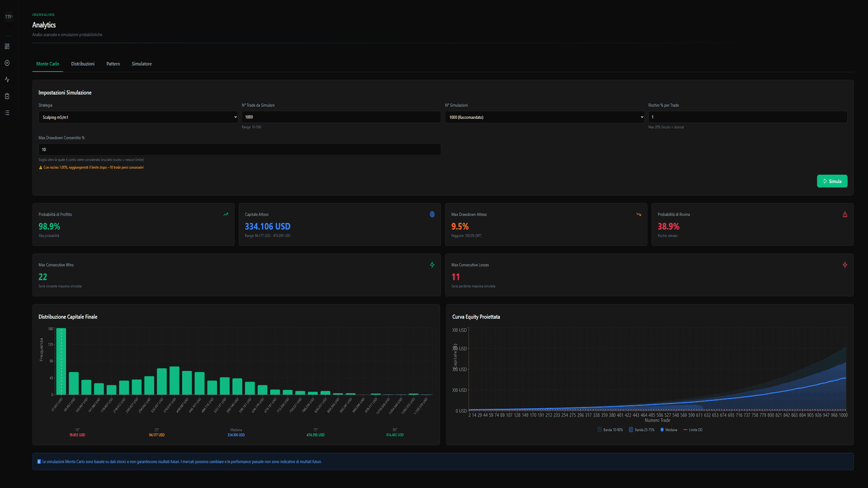
Task: Select the activity pulse icon in the sidebar
Action: tap(7, 79)
